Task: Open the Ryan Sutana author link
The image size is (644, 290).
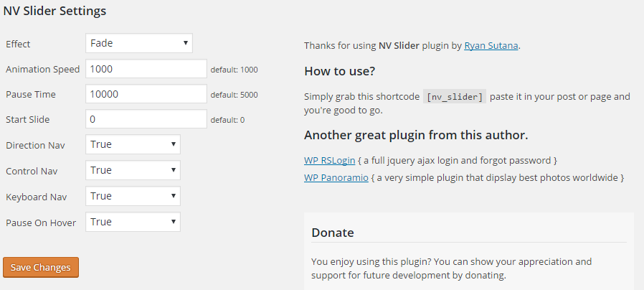Action: [491, 46]
